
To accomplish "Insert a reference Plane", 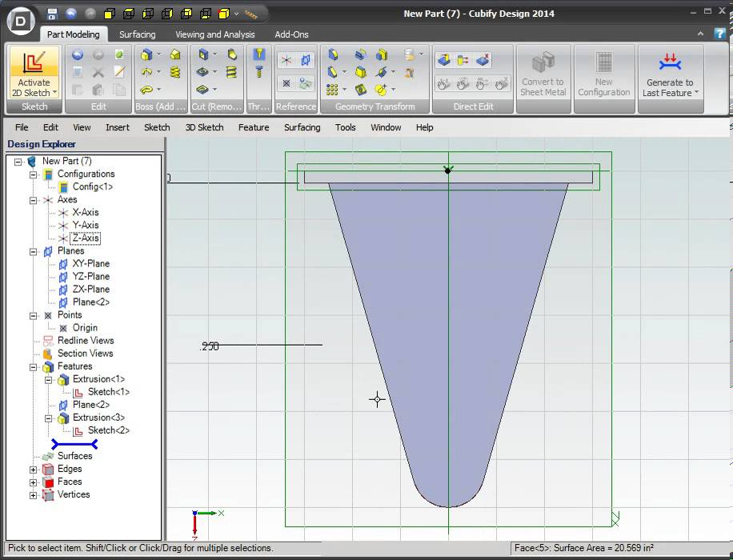I will 306,60.
